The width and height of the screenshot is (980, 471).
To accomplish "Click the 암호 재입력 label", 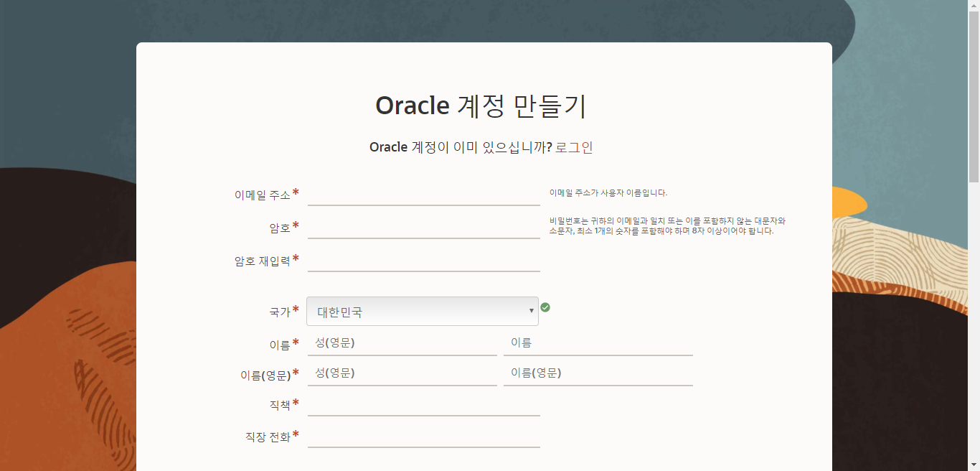I will tap(263, 261).
